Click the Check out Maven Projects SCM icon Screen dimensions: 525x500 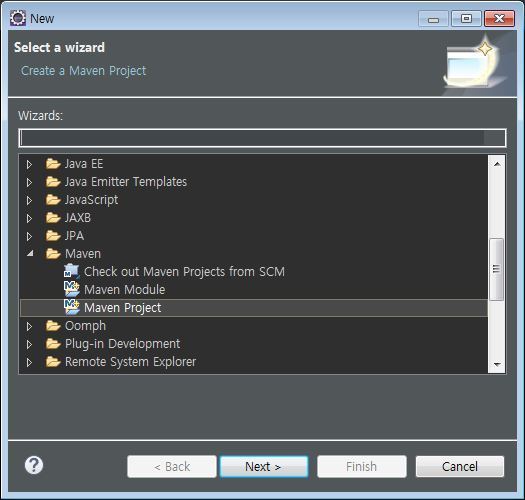tap(72, 271)
